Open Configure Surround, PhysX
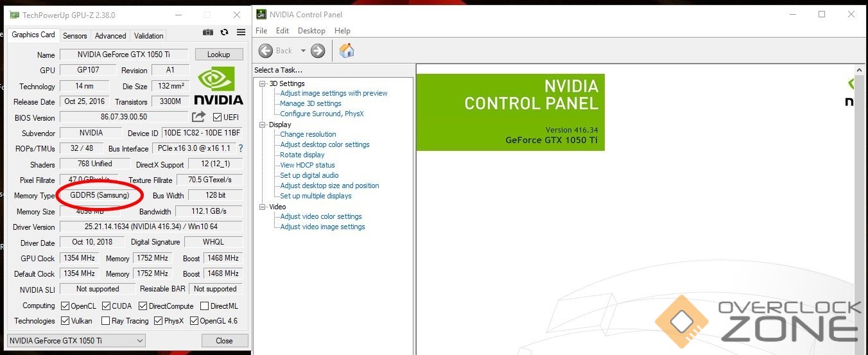Screen dimensions: 868x355 (x=322, y=114)
